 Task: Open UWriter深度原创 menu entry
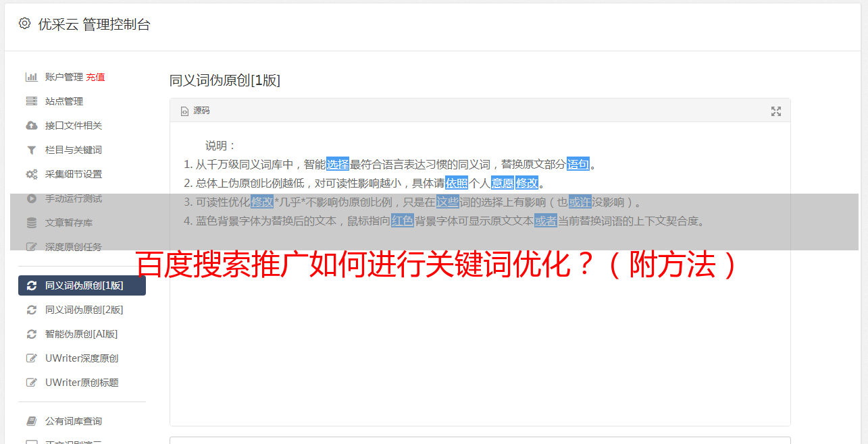click(82, 358)
